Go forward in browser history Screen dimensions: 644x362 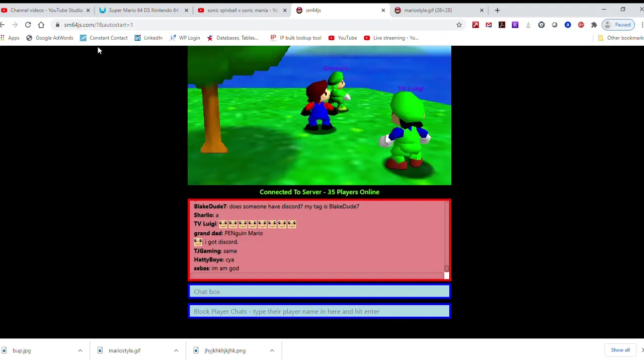15,25
